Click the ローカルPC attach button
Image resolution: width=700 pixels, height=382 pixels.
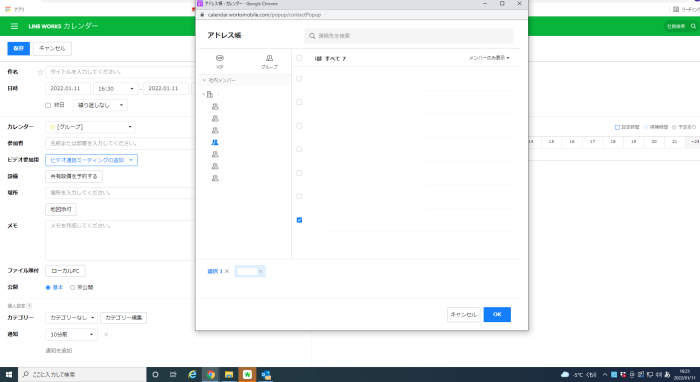point(65,271)
